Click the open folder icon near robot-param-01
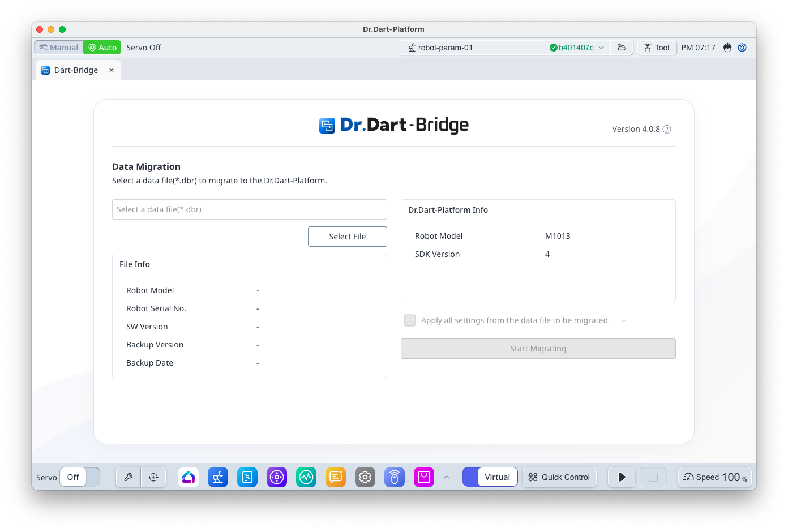This screenshot has height=532, width=788. click(x=622, y=48)
